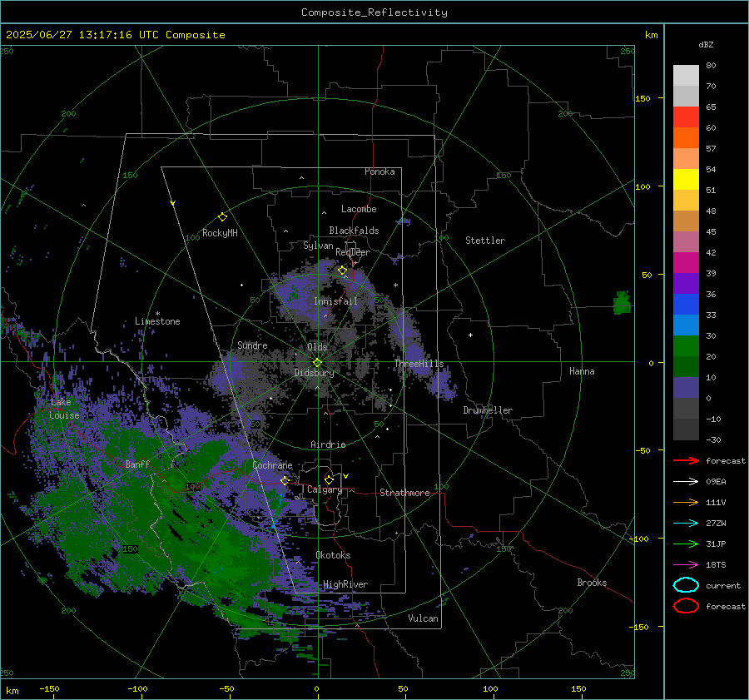Pick the light gray swatch beside 80 dBZ
Image resolution: width=749 pixels, height=700 pixels.
click(686, 75)
